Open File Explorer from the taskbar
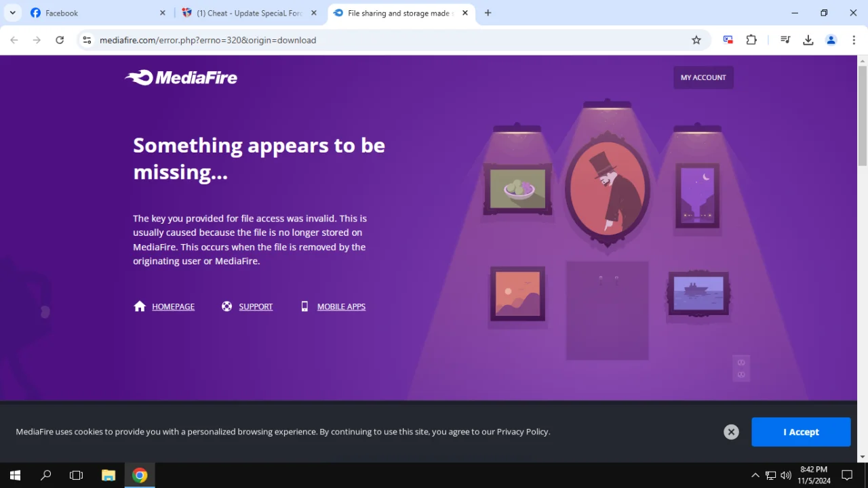This screenshot has width=868, height=488. 108,475
